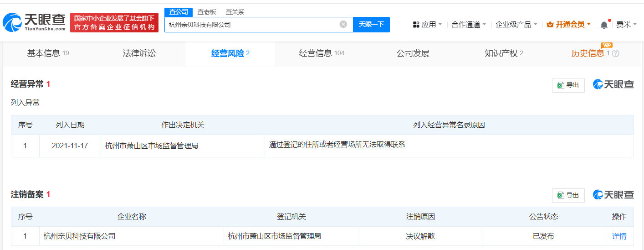644x250 pixels.
Task: Click the 列入经营异常名录原因 column header
Action: (449, 125)
